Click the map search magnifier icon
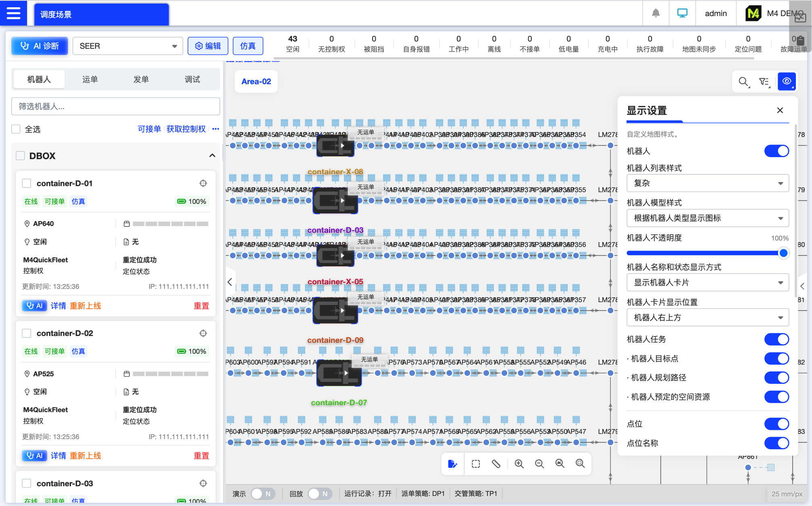812x506 pixels. click(x=743, y=82)
